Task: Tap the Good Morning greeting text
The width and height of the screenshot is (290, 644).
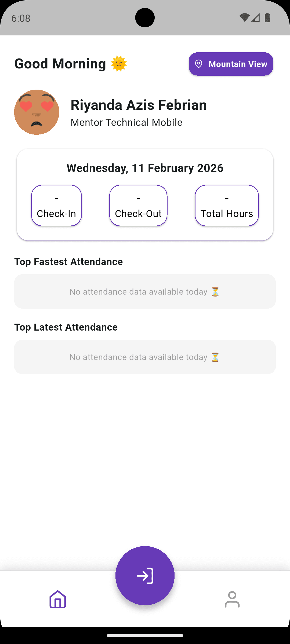Action: click(x=60, y=64)
